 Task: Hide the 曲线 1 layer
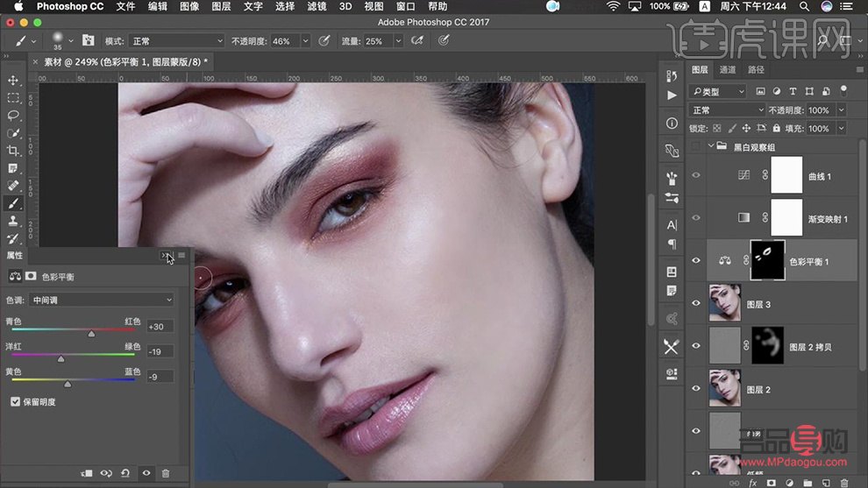[696, 175]
